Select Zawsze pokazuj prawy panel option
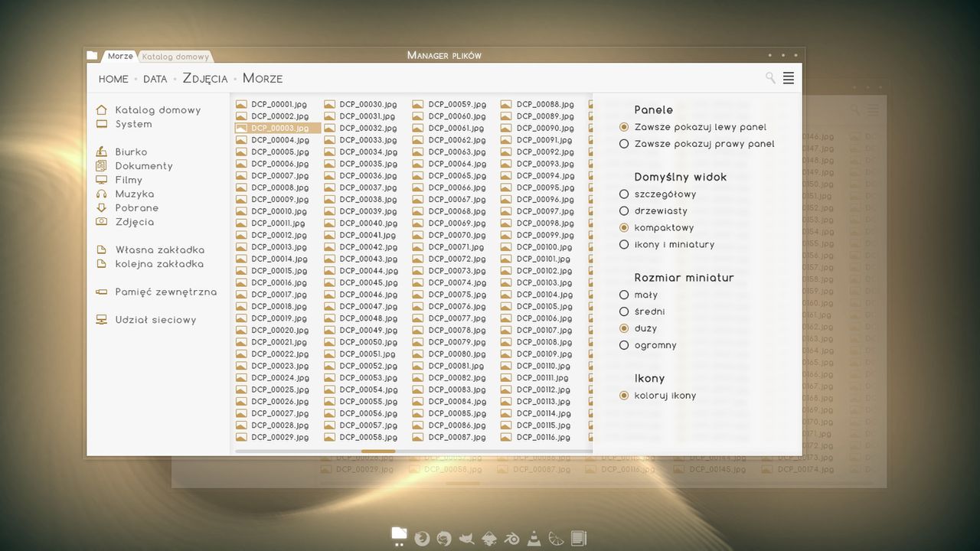Screen dimensions: 980x551 coord(697,144)
